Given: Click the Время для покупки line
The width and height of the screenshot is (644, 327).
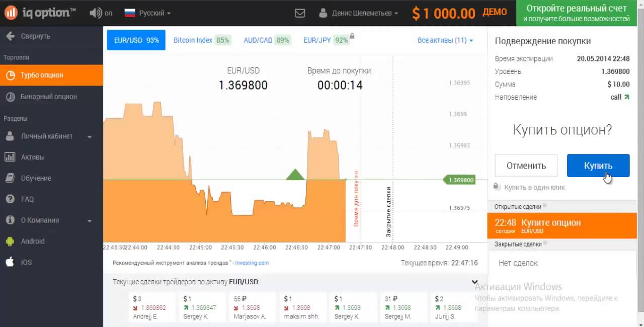Looking at the screenshot, I should (x=356, y=199).
